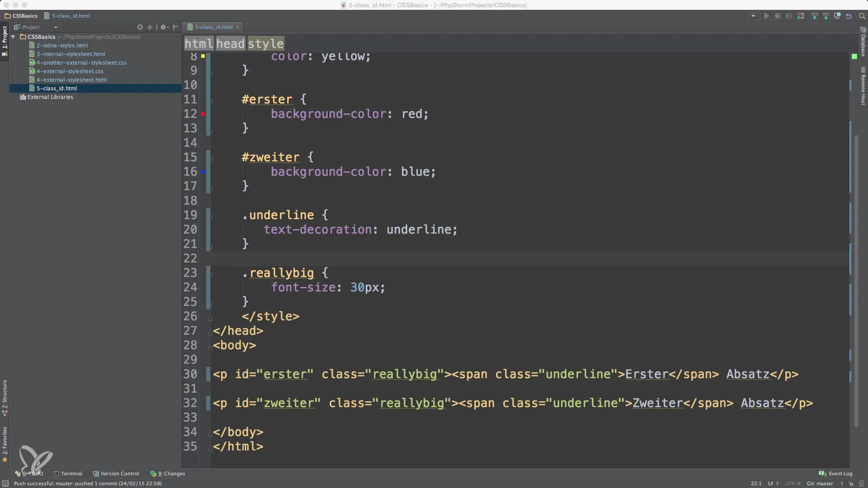The height and width of the screenshot is (488, 868).
Task: Select External Libraries node
Action: pyautogui.click(x=50, y=97)
